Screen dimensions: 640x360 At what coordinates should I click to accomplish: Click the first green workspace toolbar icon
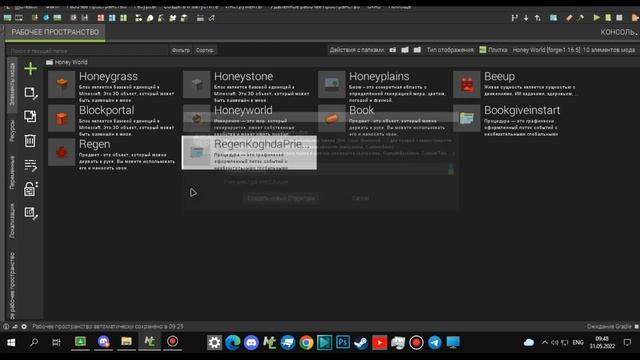point(7,18)
